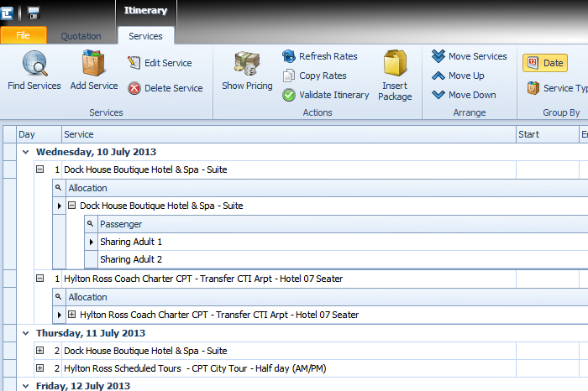Select Sharing Adult 2 passenger row
The width and height of the screenshot is (588, 391).
pos(343,259)
